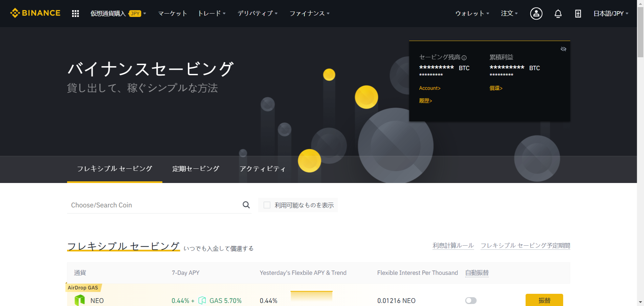Expand the 注文 dropdown menu
This screenshot has height=306, width=644.
(509, 14)
